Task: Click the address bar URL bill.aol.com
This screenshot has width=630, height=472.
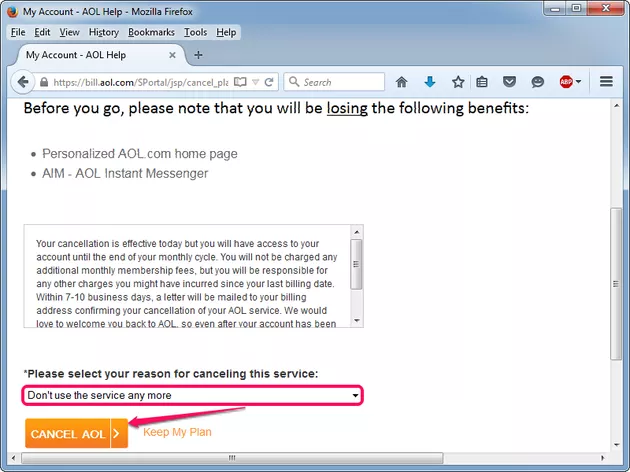Action: pyautogui.click(x=141, y=82)
